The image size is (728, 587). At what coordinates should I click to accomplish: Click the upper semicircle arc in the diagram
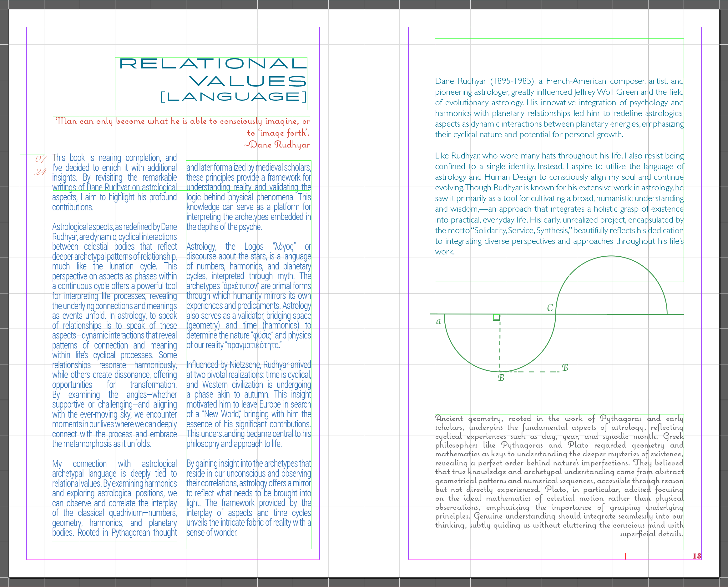[x=611, y=256]
